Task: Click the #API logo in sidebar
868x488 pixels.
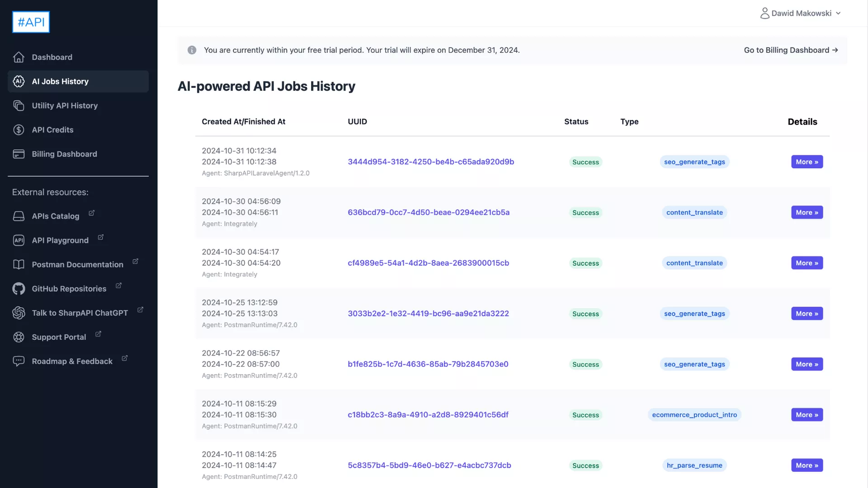Action: [31, 22]
